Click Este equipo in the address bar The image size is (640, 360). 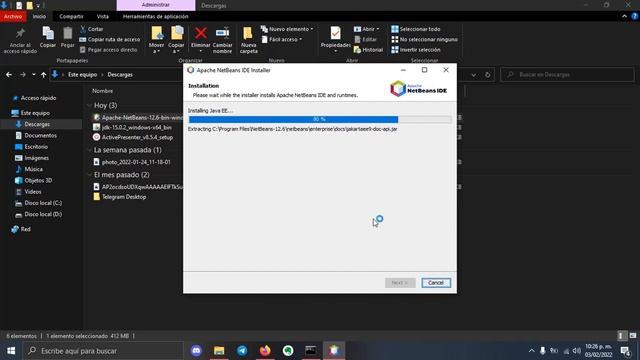click(x=82, y=75)
